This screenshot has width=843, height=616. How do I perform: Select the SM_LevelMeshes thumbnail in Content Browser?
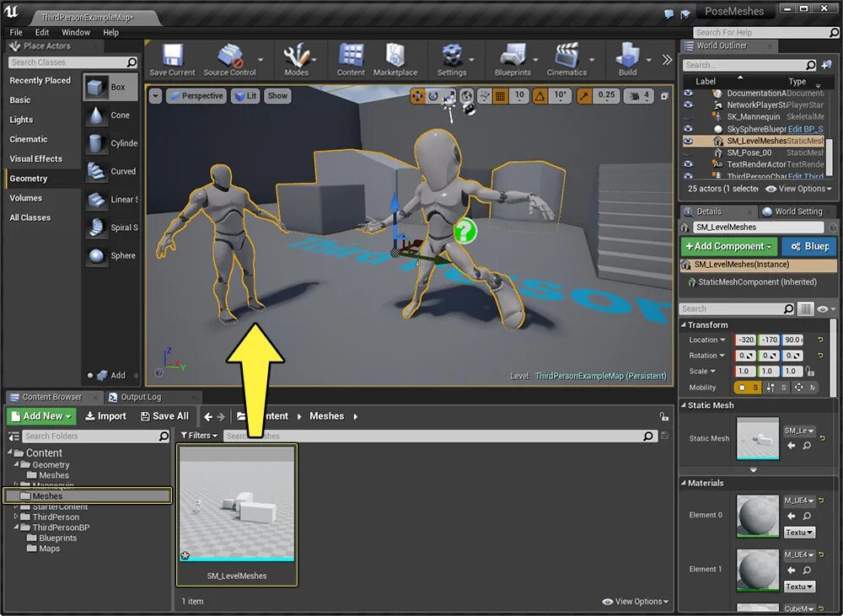pos(237,506)
